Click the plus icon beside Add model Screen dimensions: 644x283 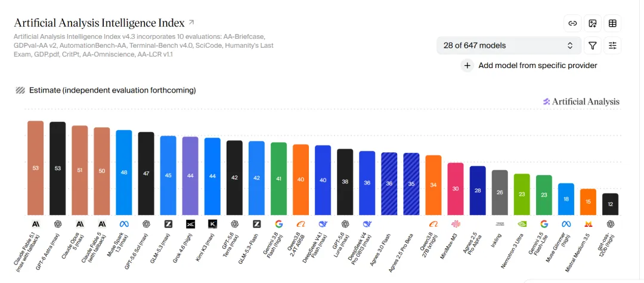coord(467,66)
